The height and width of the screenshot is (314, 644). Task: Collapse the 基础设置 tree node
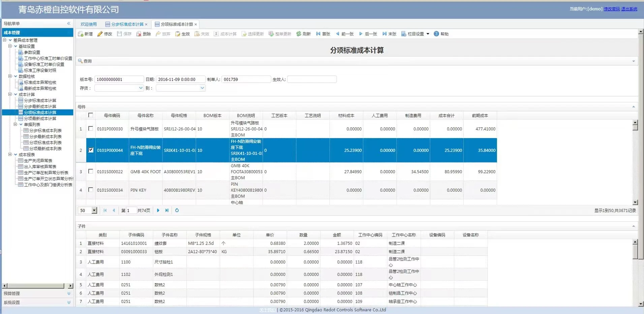point(10,46)
